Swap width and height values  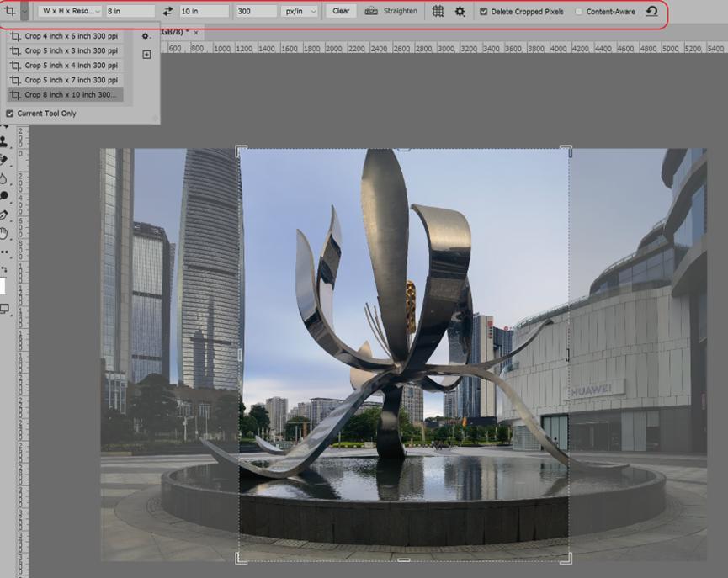point(167,12)
